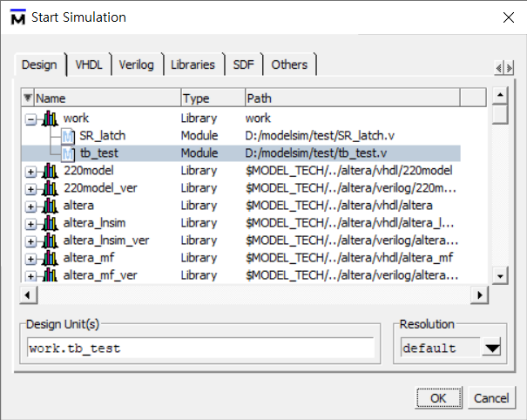Image resolution: width=527 pixels, height=420 pixels.
Task: Select the tb_test module row
Action: 240,153
